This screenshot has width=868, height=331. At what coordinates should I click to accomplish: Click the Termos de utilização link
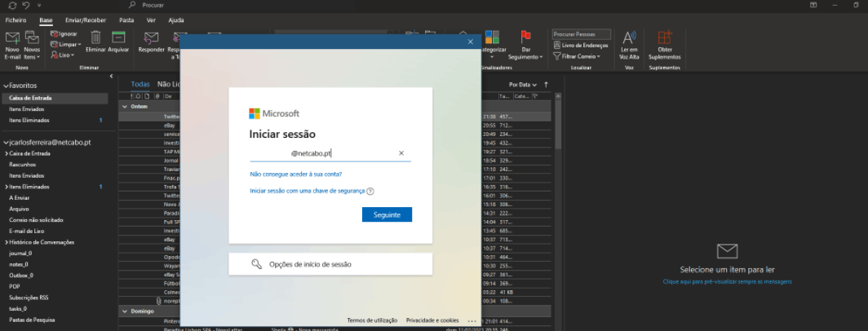tap(372, 320)
